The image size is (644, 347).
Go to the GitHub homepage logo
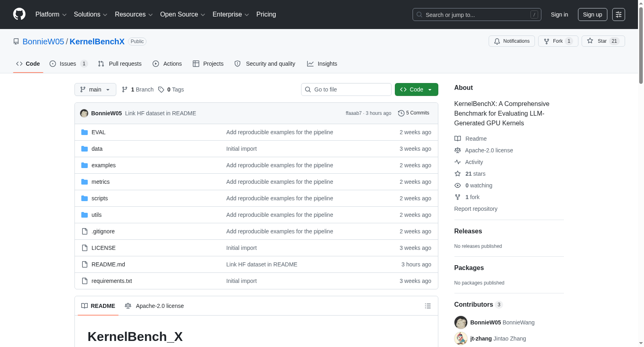19,15
